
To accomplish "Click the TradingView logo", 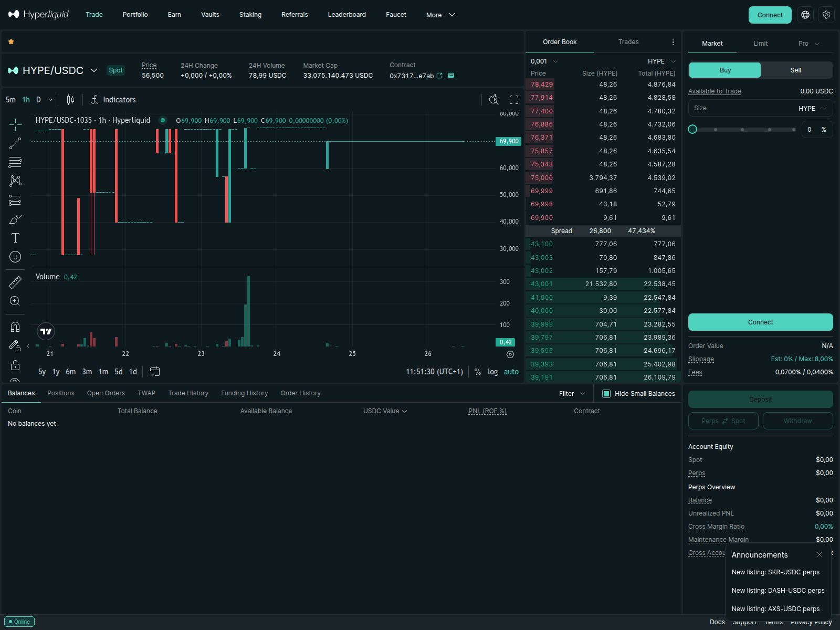I will coord(46,331).
